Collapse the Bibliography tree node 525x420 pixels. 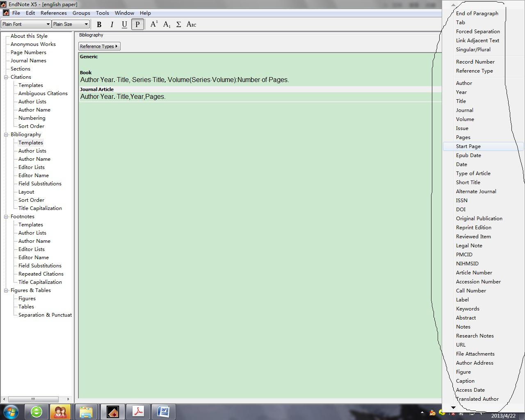tap(6, 135)
